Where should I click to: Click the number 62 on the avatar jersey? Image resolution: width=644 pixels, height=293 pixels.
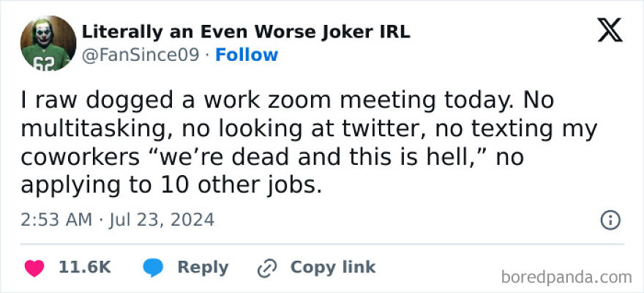pos(43,63)
